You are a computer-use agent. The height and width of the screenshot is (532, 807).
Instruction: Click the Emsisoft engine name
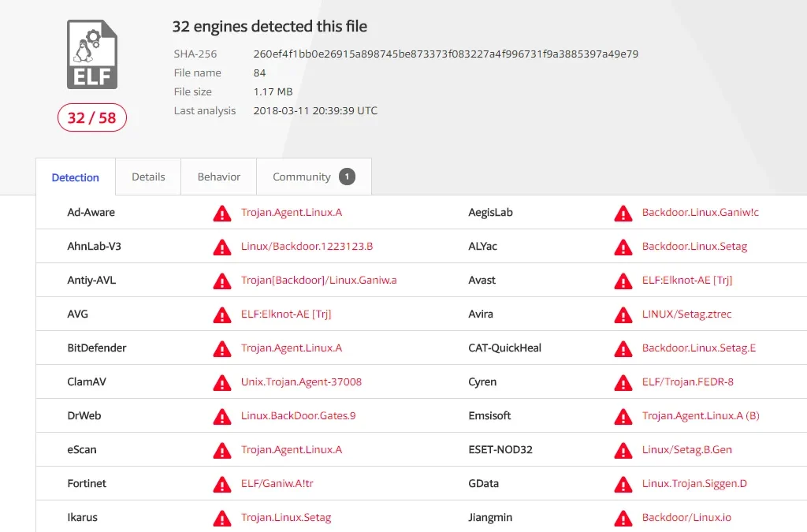(489, 416)
